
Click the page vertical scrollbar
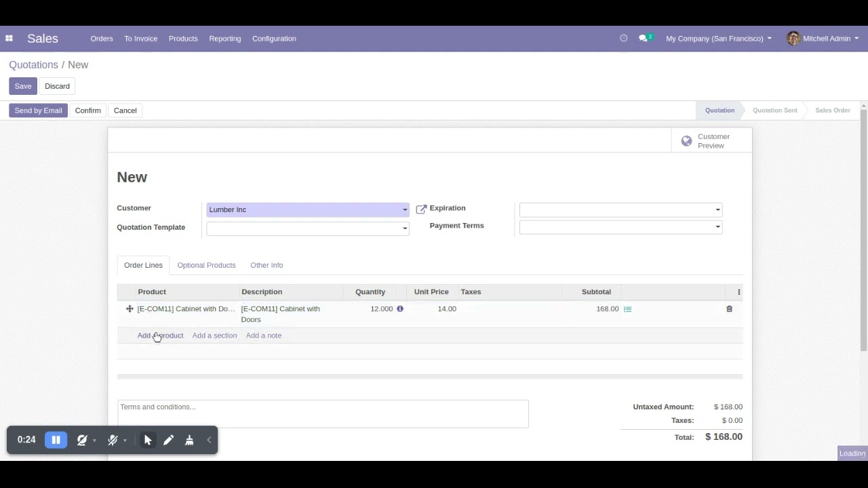tap(863, 230)
